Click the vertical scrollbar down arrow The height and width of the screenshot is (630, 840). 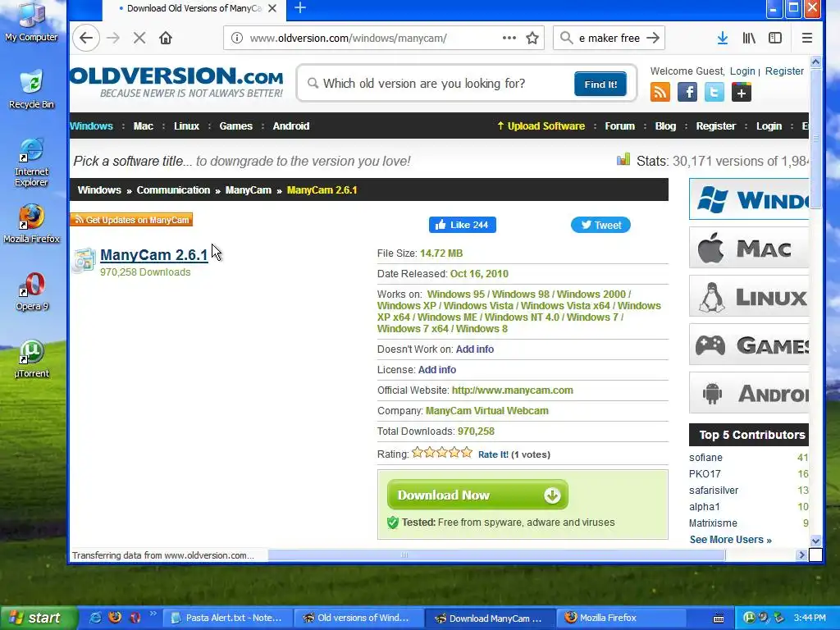(x=815, y=541)
